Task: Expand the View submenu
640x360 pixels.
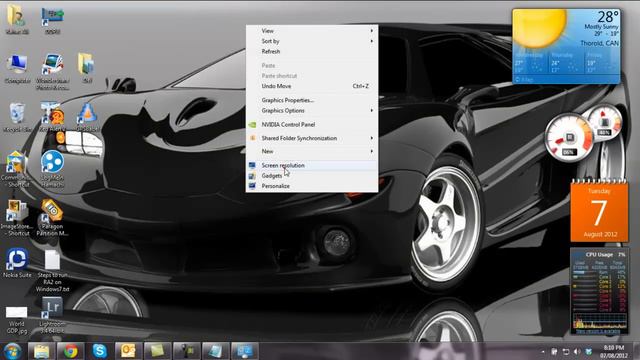Action: click(312, 31)
